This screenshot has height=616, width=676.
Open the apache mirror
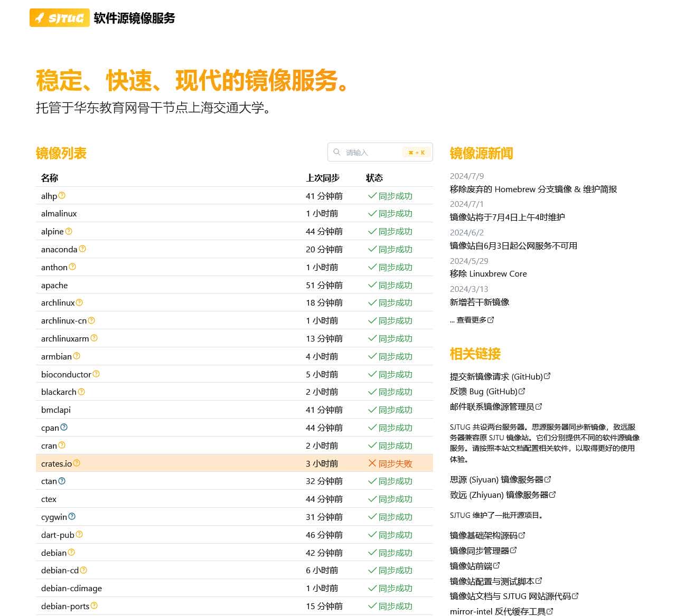point(54,285)
